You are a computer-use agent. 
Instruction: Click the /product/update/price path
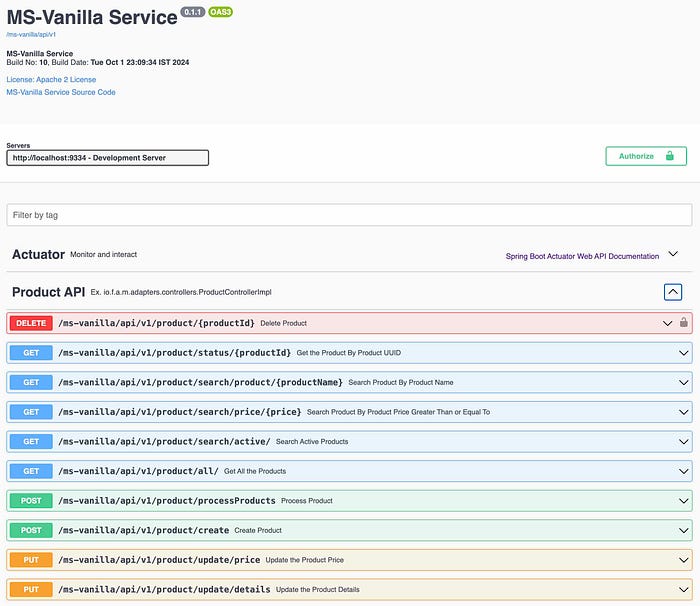pos(159,560)
